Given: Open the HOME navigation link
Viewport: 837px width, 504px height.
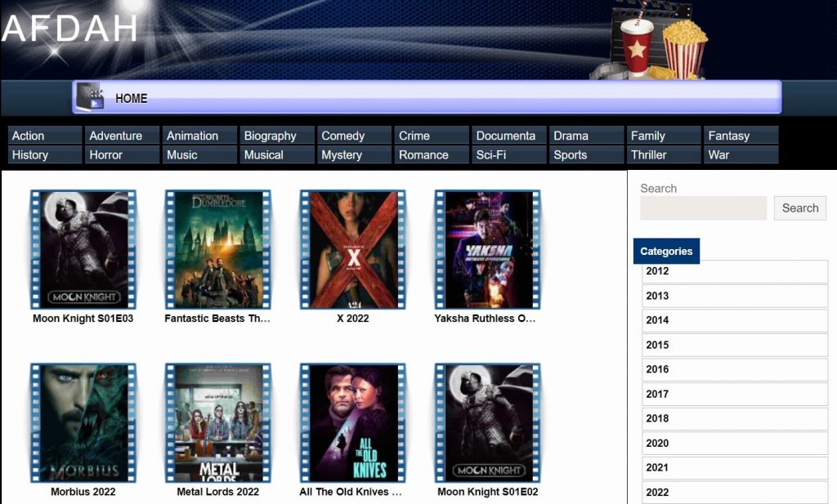Looking at the screenshot, I should [x=132, y=99].
